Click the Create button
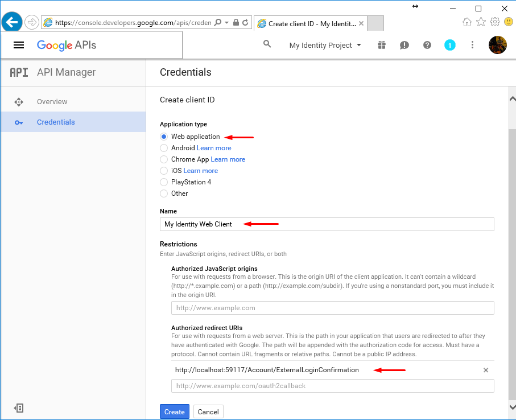 tap(175, 411)
